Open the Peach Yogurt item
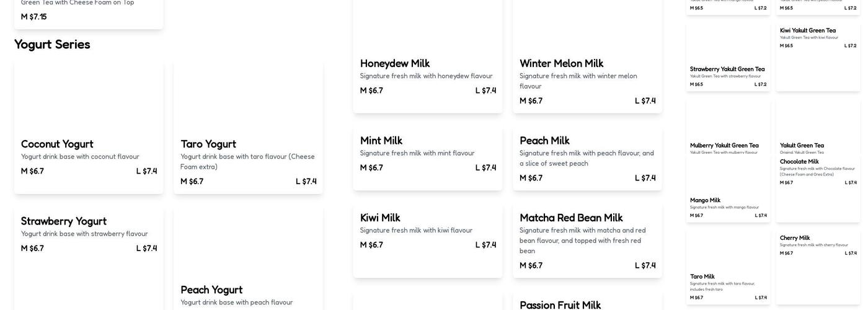This screenshot has width=868, height=310. [x=211, y=290]
